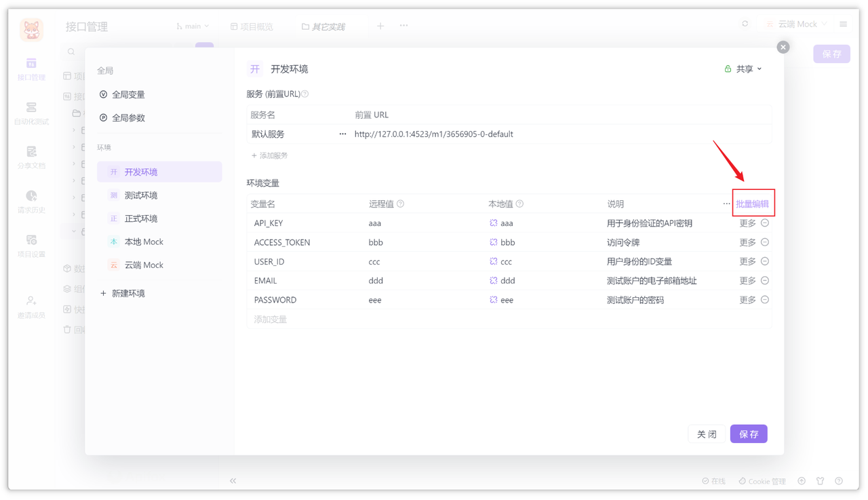This screenshot has height=500, width=868.
Task: Remove the PASSWORD variable row
Action: point(765,299)
